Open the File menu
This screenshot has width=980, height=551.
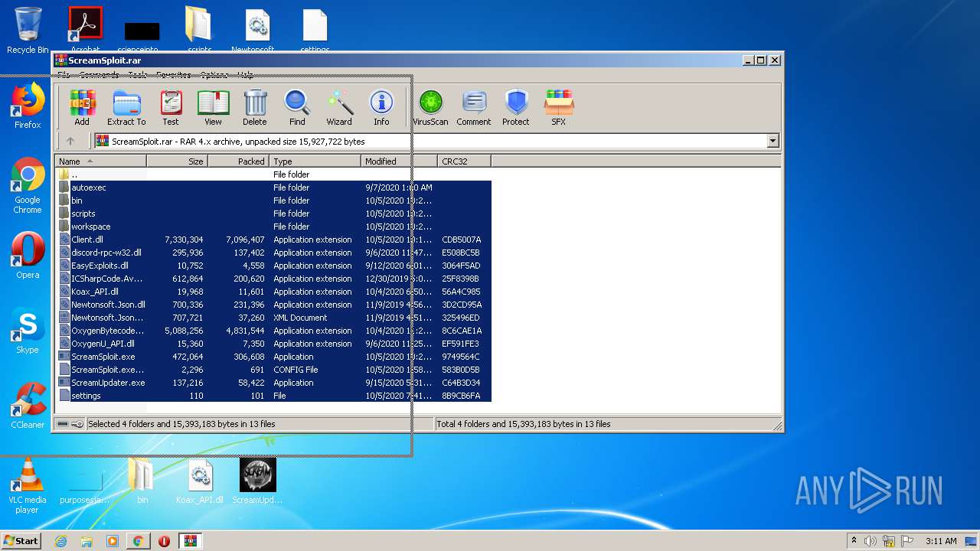tap(64, 75)
